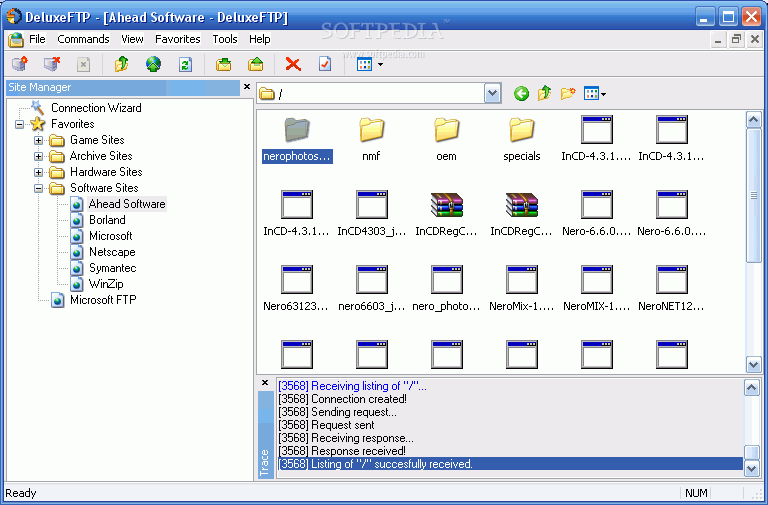This screenshot has width=768, height=505.
Task: Open the main toolbar view mode dropdown arrow
Action: pos(380,65)
